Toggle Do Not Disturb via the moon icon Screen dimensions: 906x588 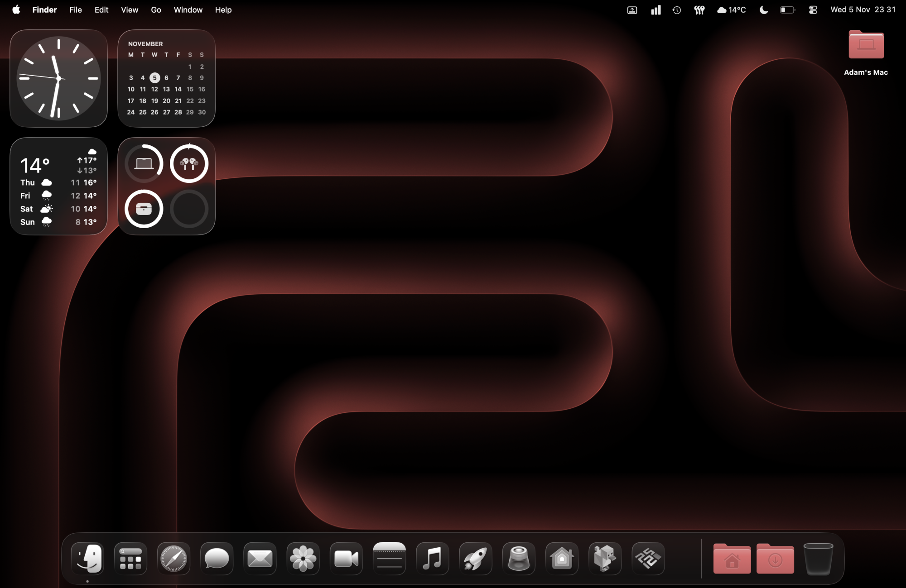[x=763, y=10]
